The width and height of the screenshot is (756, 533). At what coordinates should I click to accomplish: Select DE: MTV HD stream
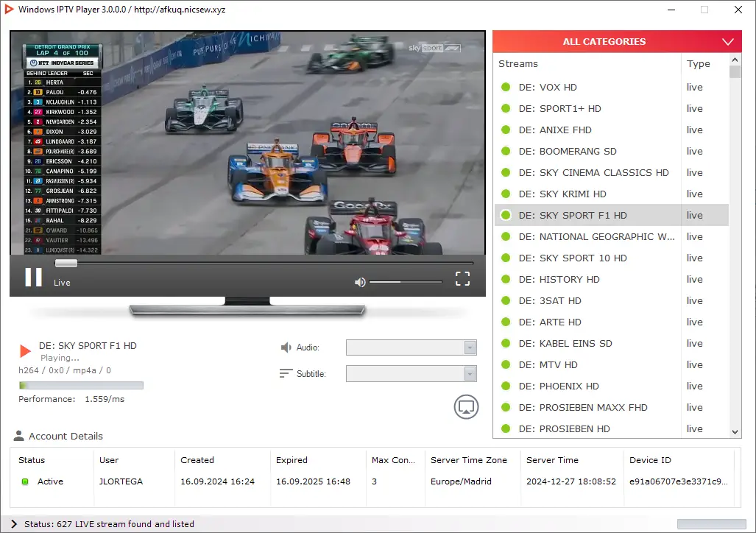click(612, 364)
